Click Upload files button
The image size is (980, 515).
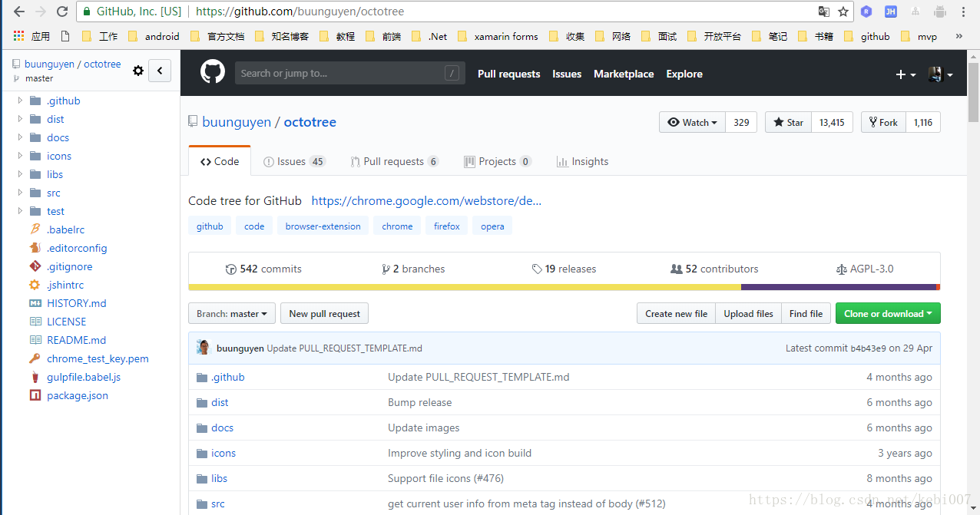click(x=748, y=313)
